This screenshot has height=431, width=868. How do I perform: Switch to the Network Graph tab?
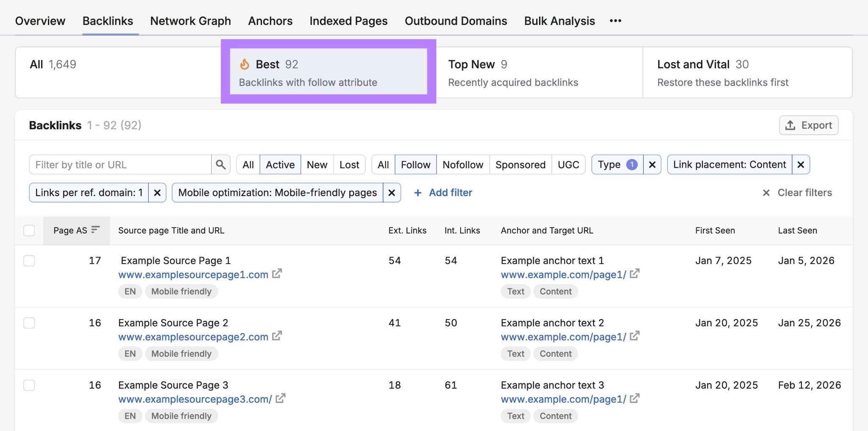191,21
